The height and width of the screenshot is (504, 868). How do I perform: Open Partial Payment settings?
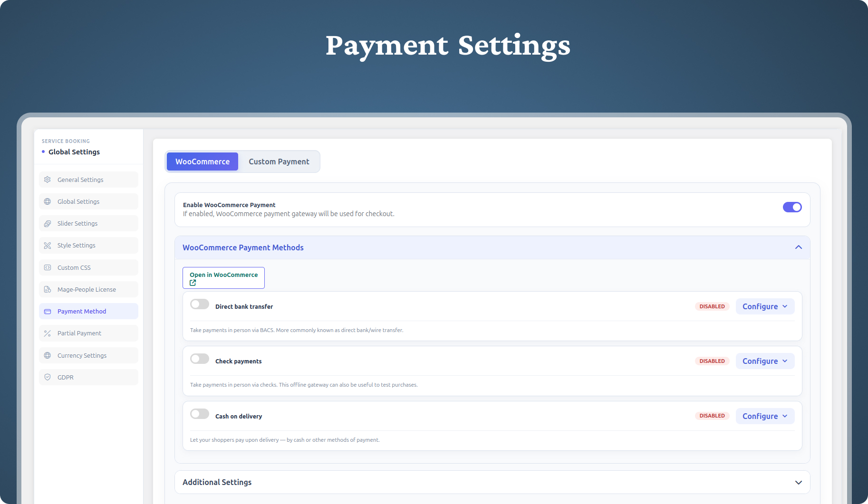pyautogui.click(x=89, y=333)
